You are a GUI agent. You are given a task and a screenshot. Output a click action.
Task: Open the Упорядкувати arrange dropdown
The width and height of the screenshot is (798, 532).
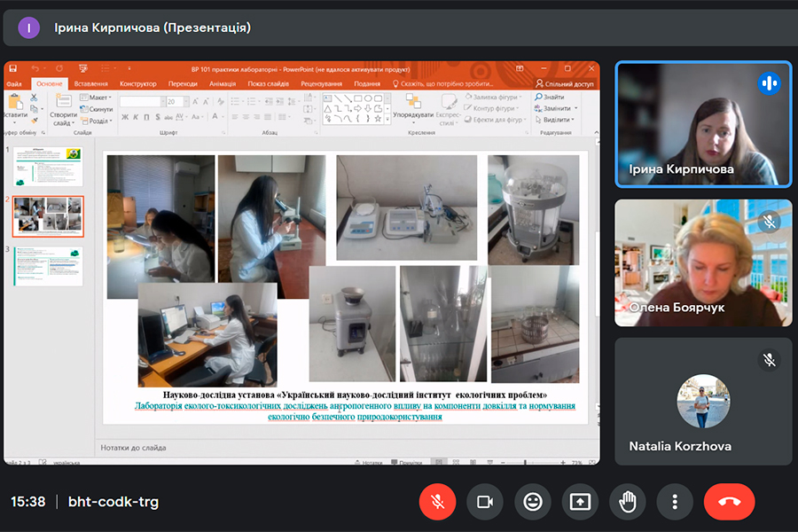[412, 108]
